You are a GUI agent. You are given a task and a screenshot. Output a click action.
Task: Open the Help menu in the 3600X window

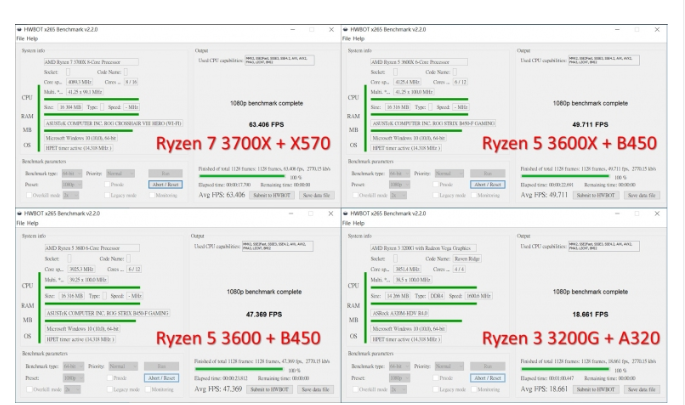(x=359, y=39)
